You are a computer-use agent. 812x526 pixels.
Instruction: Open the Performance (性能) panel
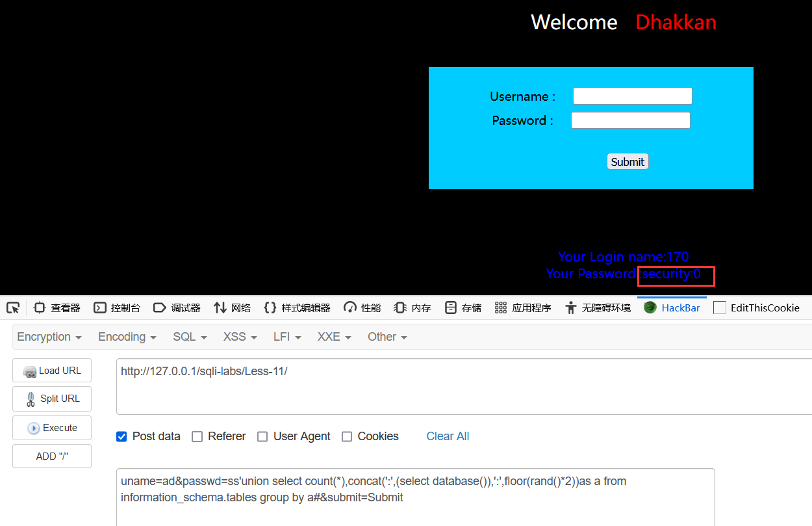[362, 308]
